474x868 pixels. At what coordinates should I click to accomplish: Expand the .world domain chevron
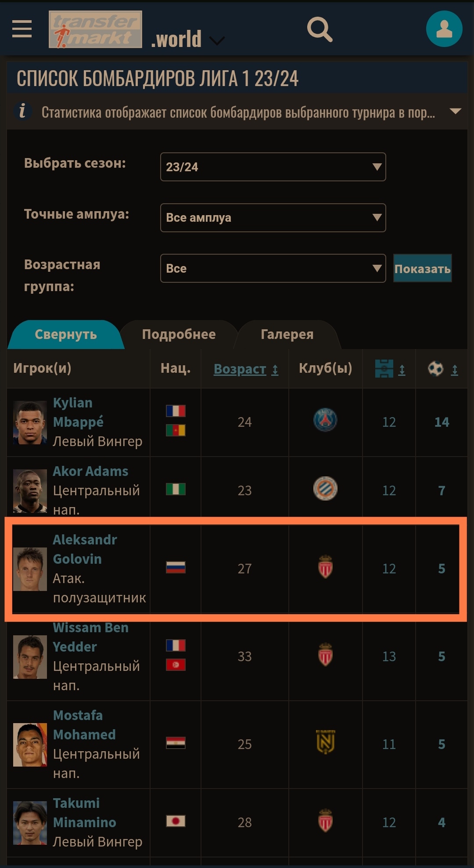point(217,41)
